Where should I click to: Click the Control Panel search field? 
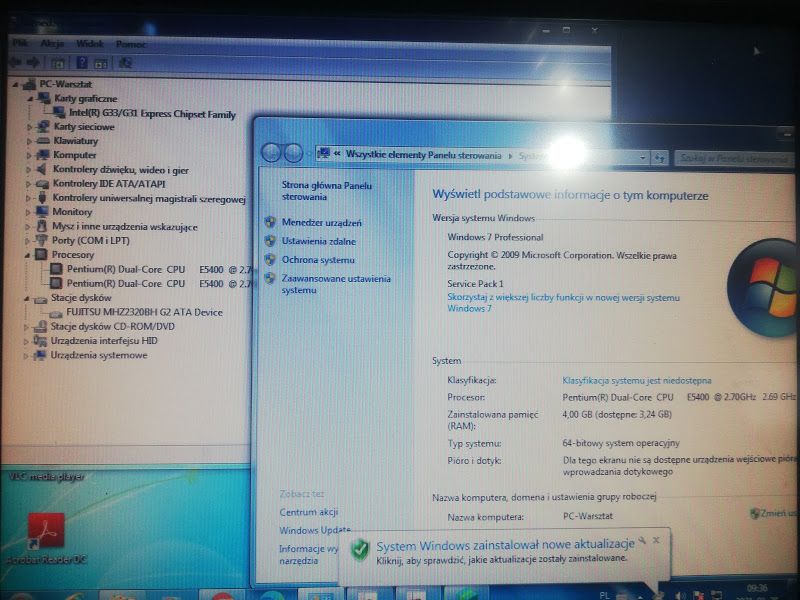point(735,158)
